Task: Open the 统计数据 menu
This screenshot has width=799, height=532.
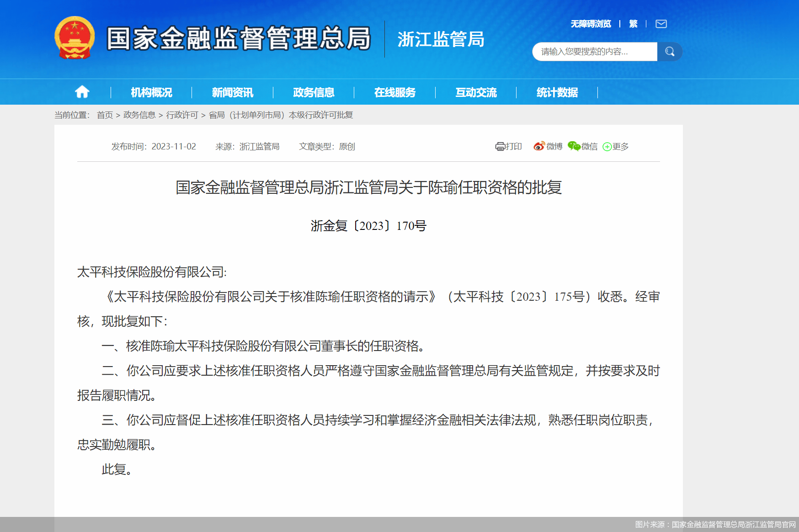Action: [x=557, y=92]
